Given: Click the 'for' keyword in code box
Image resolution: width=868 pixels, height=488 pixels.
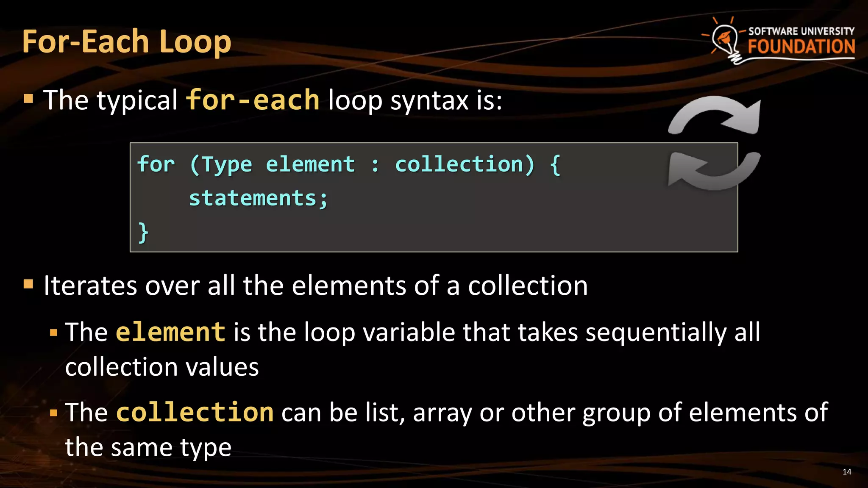Looking at the screenshot, I should [156, 164].
